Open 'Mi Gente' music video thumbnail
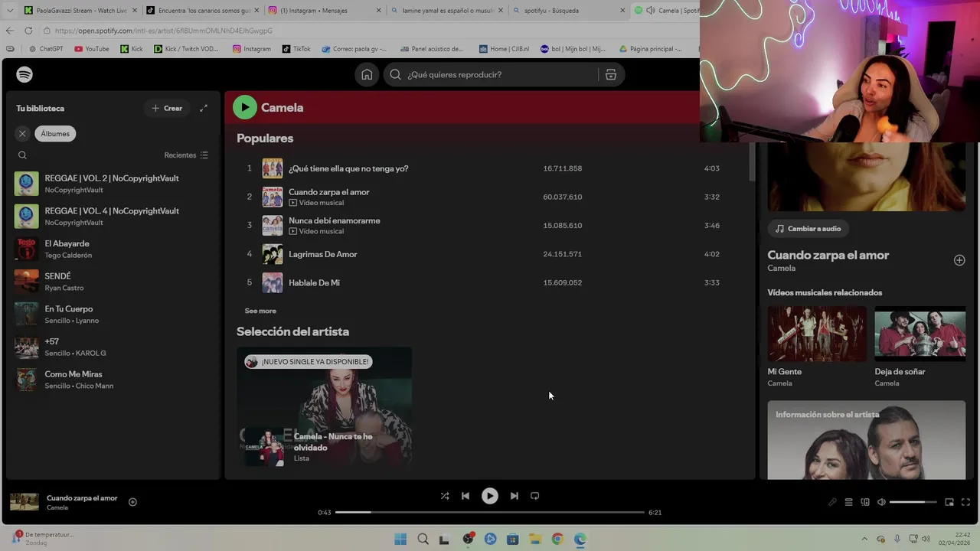Screen dimensions: 980x551 point(817,334)
